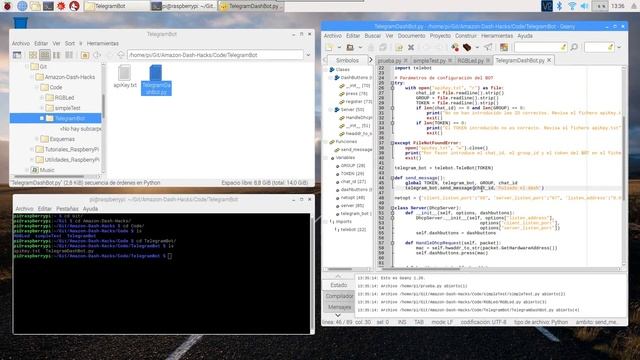Close the prueba.py tab with its X

coord(405,60)
